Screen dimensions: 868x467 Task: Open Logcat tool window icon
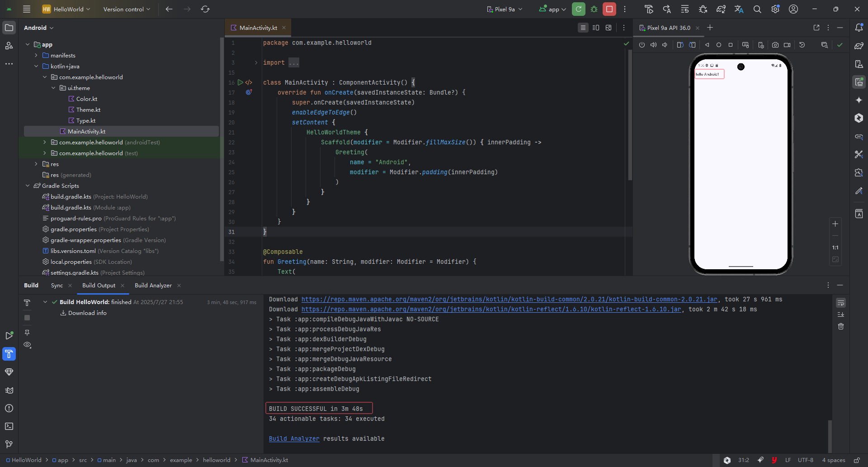click(9, 390)
